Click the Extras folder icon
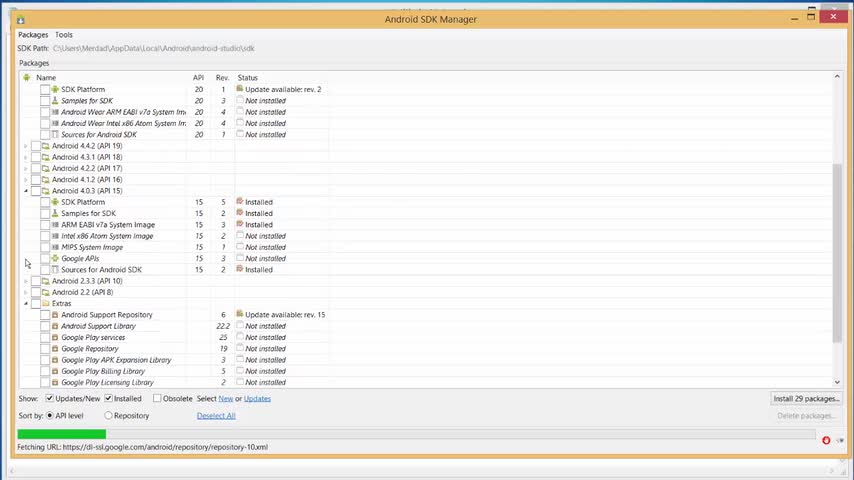Viewport: 854px width, 480px height. tap(46, 303)
